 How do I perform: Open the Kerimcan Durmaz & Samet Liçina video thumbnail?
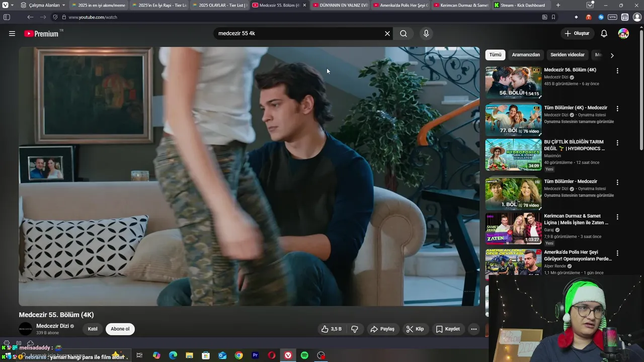click(x=513, y=229)
